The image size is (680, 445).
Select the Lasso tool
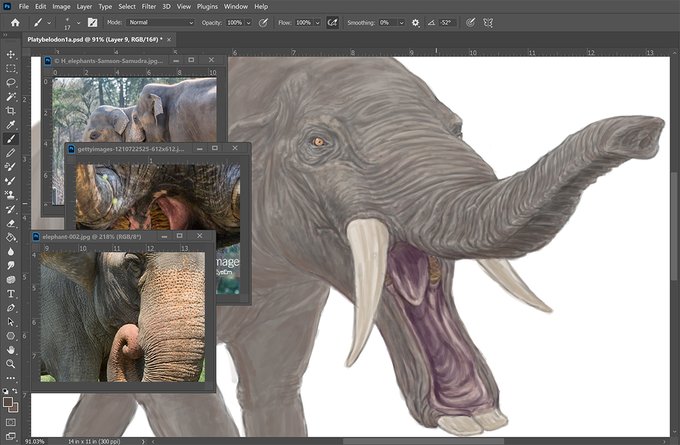(x=11, y=82)
